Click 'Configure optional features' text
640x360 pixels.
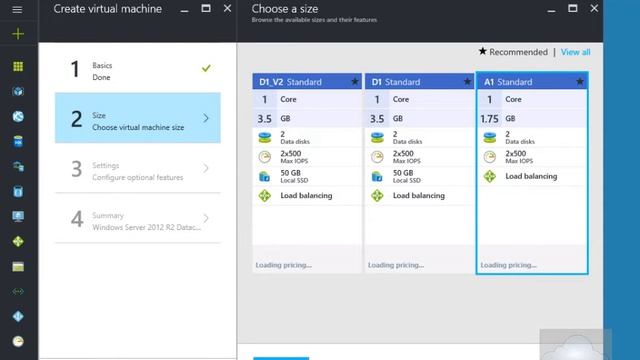(138, 178)
